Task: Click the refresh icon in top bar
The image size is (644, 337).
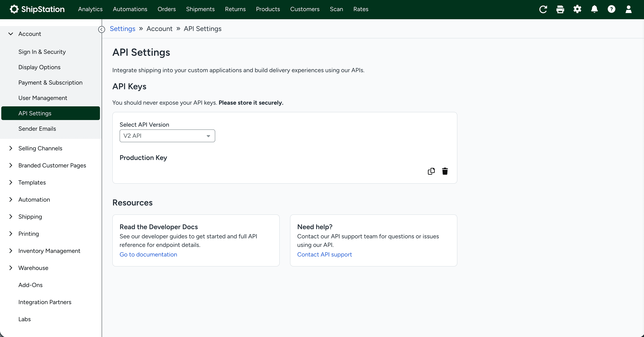Action: [x=543, y=9]
